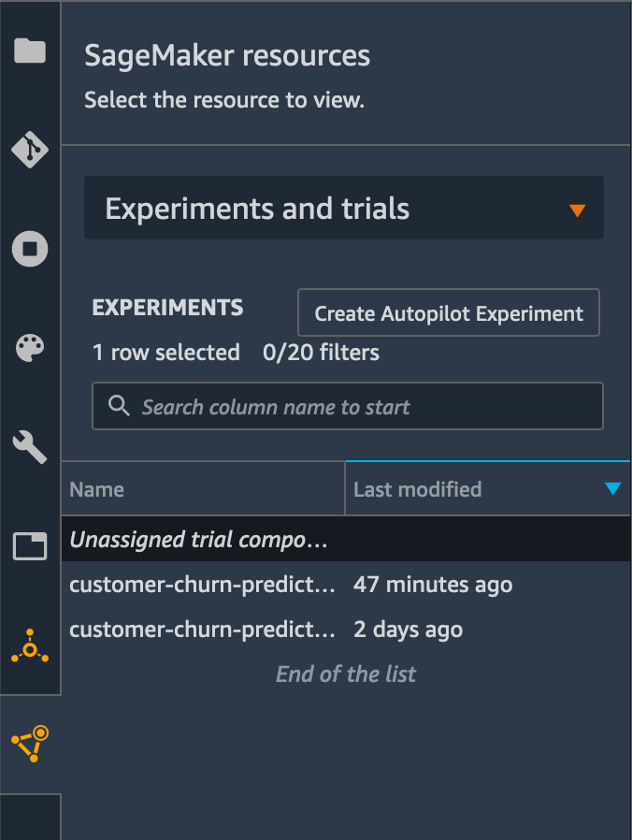This screenshot has height=840, width=632.
Task: Click the search magnifier icon
Action: 119,406
